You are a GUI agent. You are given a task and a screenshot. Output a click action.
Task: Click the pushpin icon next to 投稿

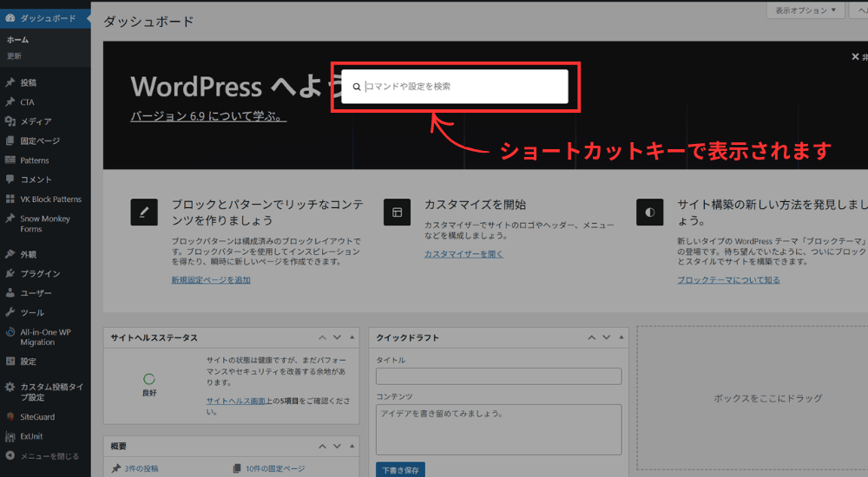click(x=10, y=83)
